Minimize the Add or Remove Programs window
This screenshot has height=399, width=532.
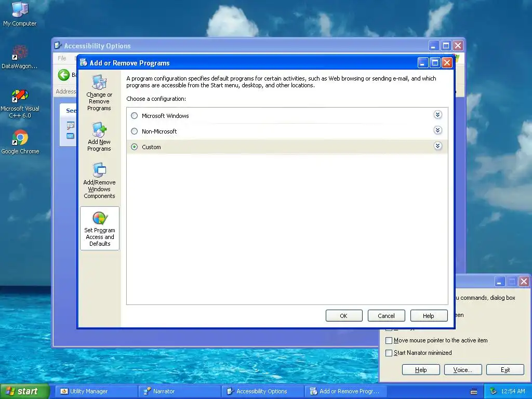click(422, 63)
